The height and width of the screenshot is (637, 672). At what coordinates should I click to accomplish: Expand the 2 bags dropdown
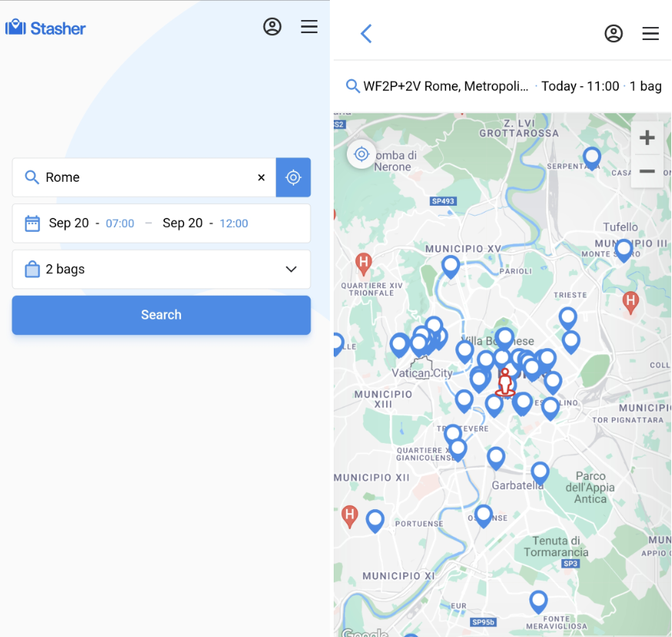click(291, 269)
